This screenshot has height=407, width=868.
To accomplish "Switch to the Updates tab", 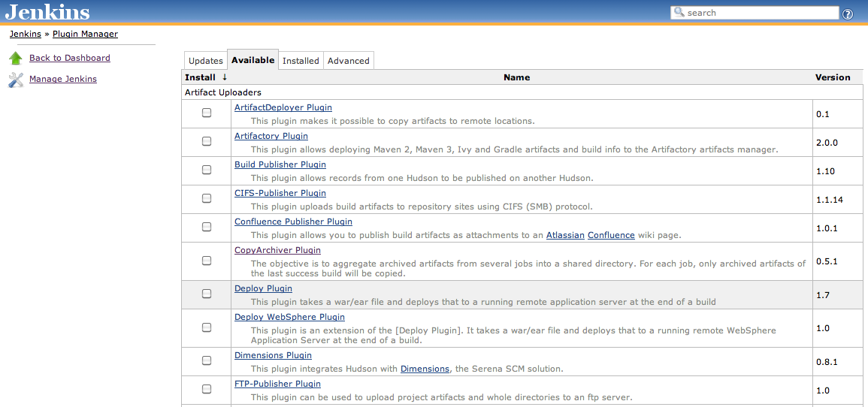I will pos(205,61).
